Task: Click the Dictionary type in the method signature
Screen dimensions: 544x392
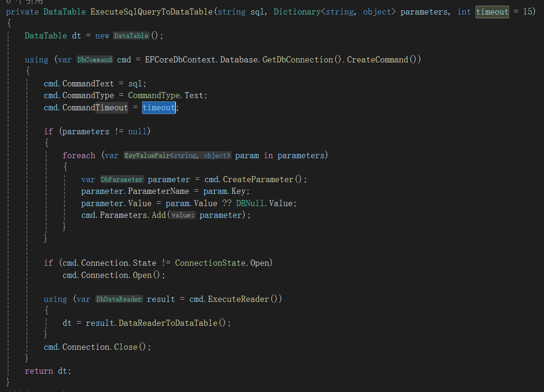Action: (x=297, y=12)
